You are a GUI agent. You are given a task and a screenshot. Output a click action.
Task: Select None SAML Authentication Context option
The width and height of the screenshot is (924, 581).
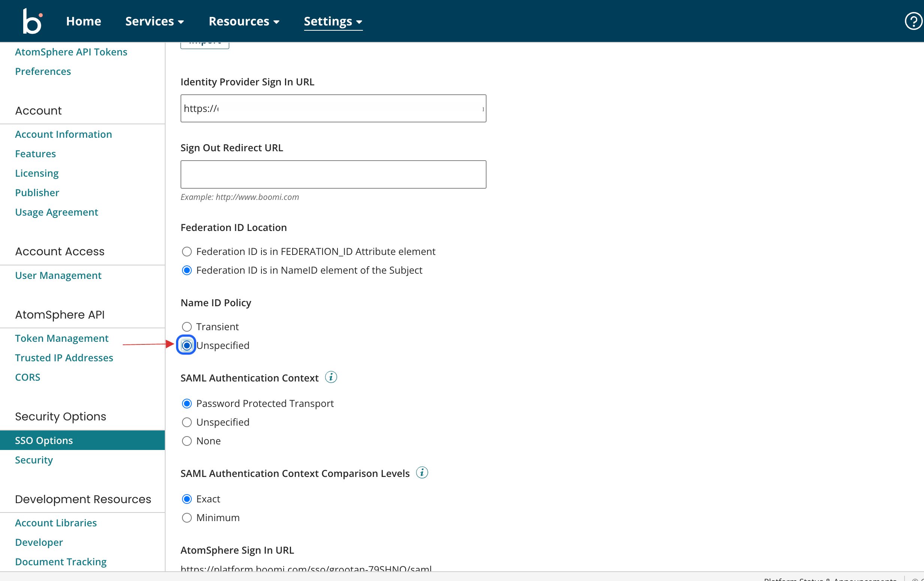187,441
